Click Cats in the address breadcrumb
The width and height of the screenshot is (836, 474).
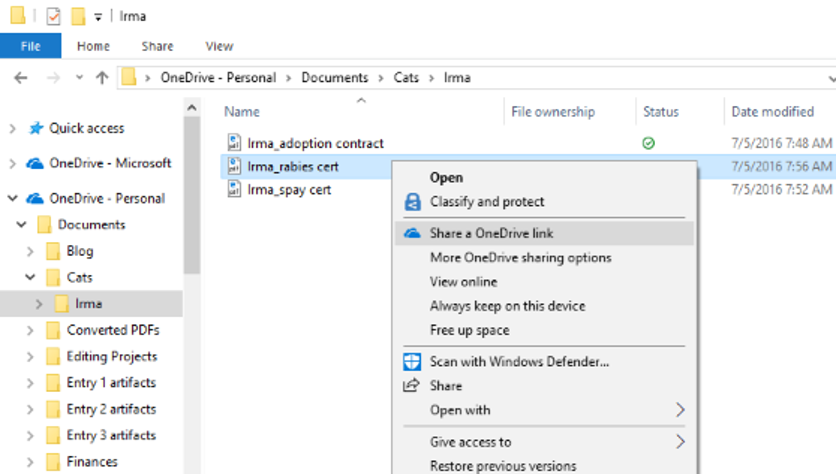click(x=406, y=78)
